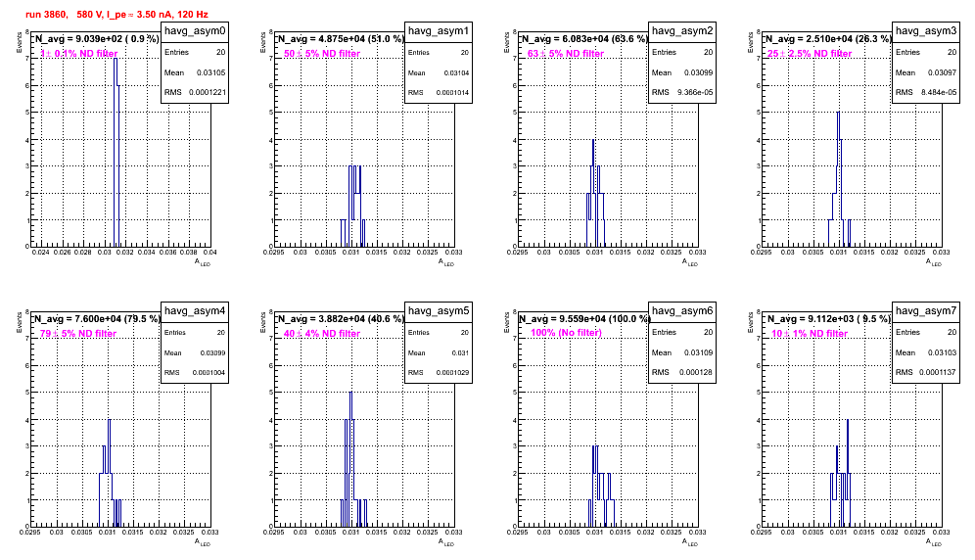Click the histogram peak in havg_asym0 plot
This screenshot has width=975, height=560.
116,59
